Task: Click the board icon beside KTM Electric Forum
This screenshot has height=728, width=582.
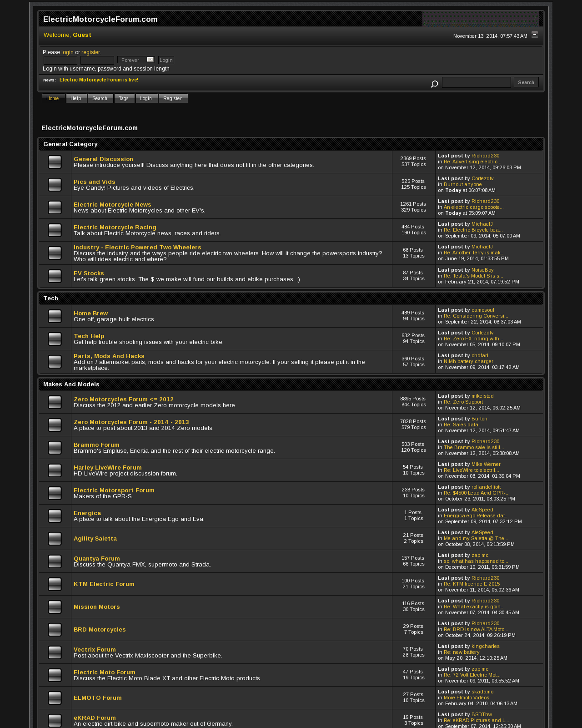Action: pyautogui.click(x=55, y=584)
